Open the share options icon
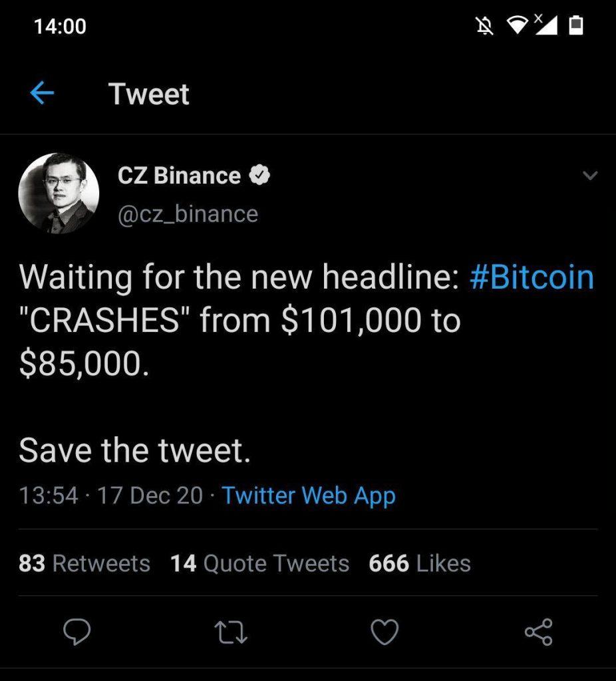The width and height of the screenshot is (616, 681). click(538, 631)
